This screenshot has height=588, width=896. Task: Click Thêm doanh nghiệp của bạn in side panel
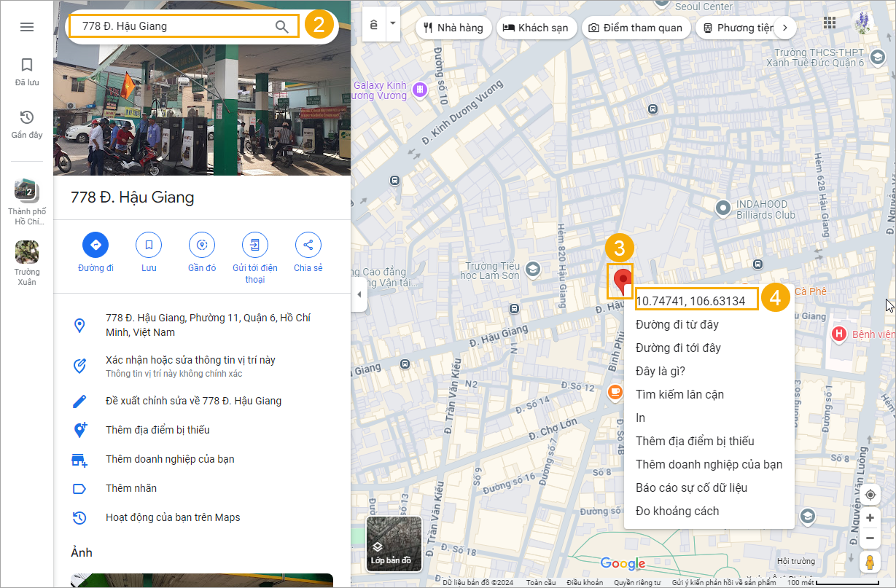coord(202,459)
